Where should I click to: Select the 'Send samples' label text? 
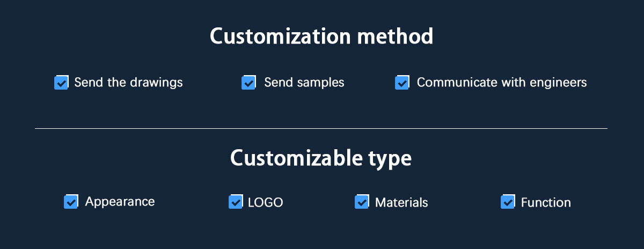(304, 83)
